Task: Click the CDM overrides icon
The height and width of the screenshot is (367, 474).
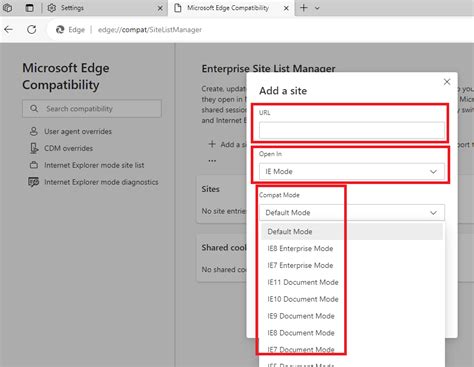Action: 34,148
